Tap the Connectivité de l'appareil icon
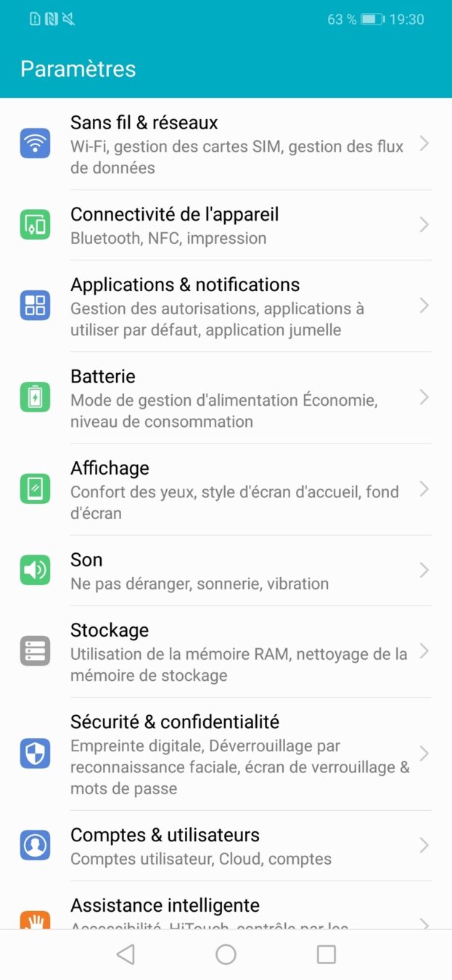 coord(35,225)
